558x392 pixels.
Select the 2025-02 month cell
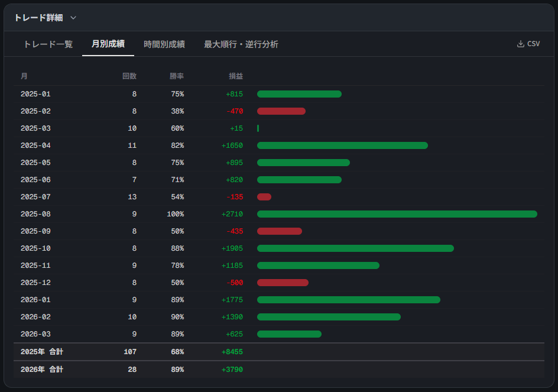35,111
